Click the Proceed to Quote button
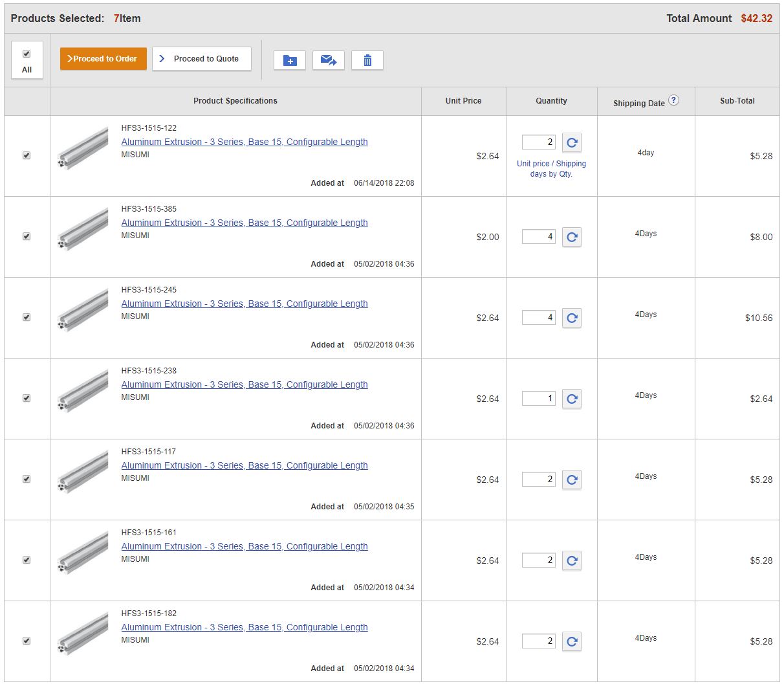 coord(201,58)
